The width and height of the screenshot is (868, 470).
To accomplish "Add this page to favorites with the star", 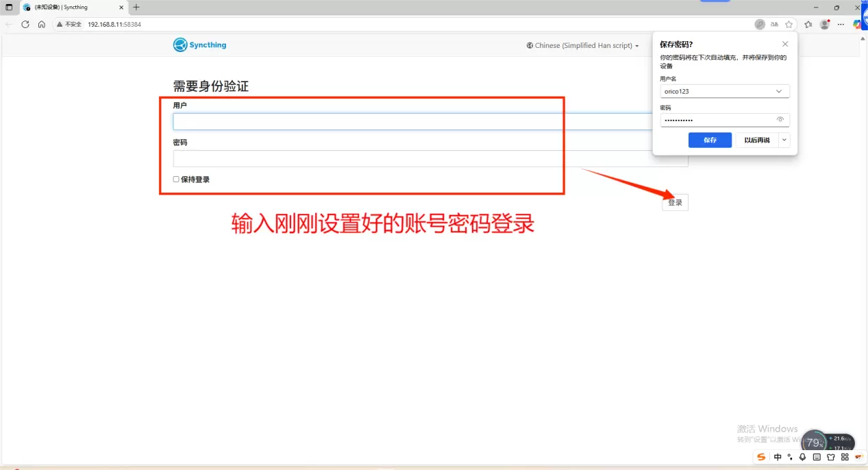I will coord(789,24).
